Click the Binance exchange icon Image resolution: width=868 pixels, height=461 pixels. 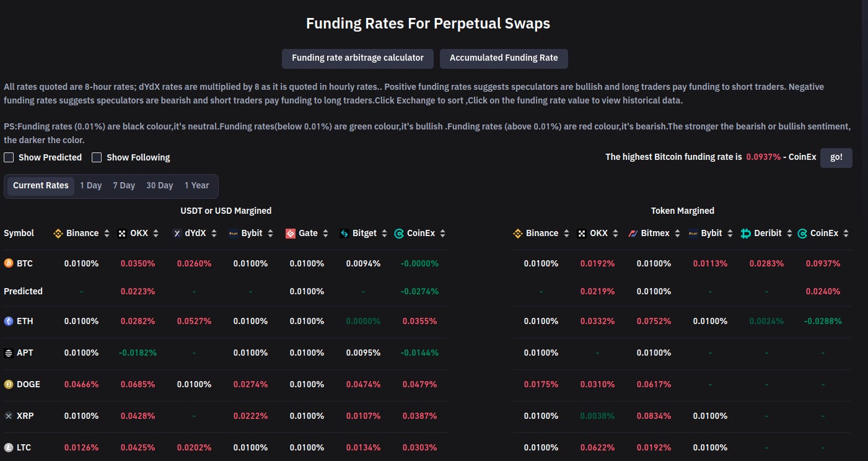58,233
